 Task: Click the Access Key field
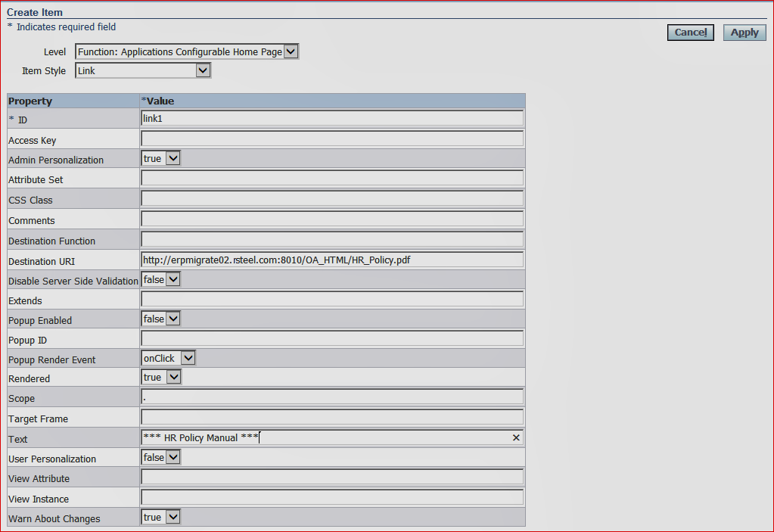[x=331, y=138]
